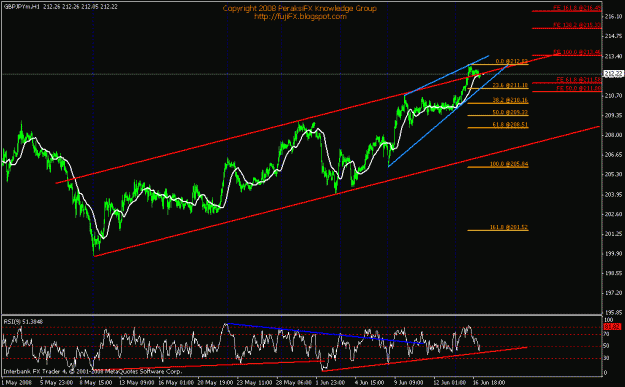Click the 213.40 price axis value
625x387 pixels.
(613, 56)
